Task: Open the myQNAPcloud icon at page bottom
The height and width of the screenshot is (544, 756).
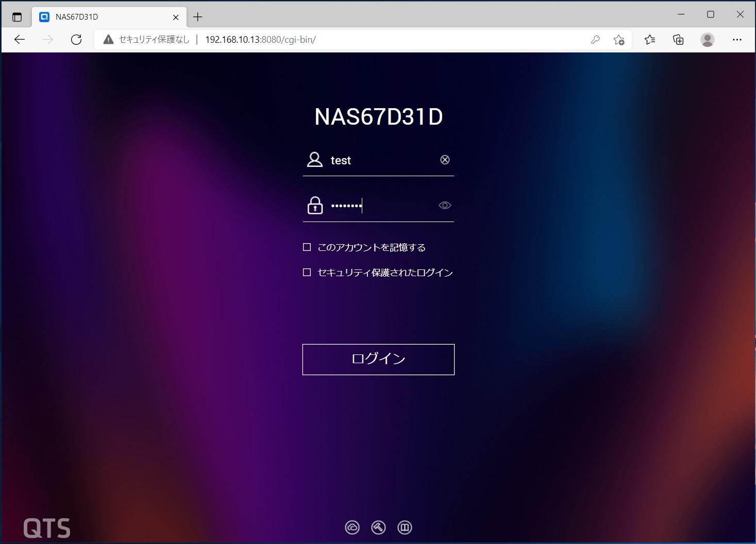Action: [352, 528]
